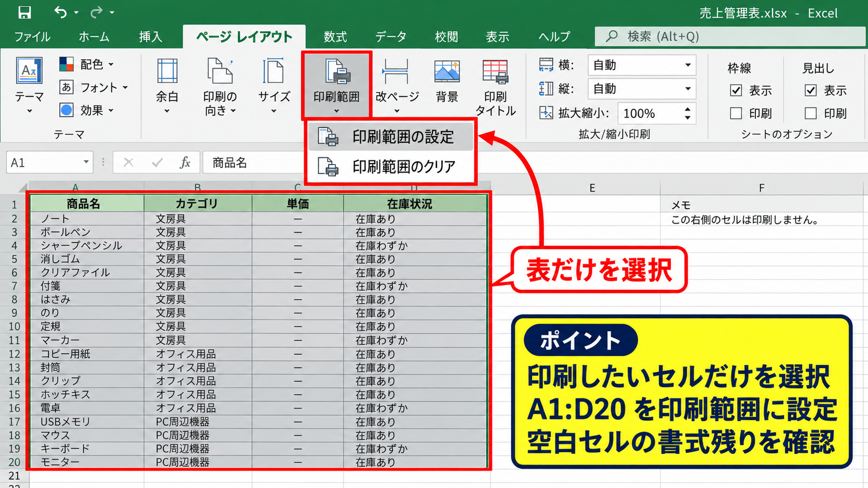Click the 改ページ page breaks icon

[396, 72]
